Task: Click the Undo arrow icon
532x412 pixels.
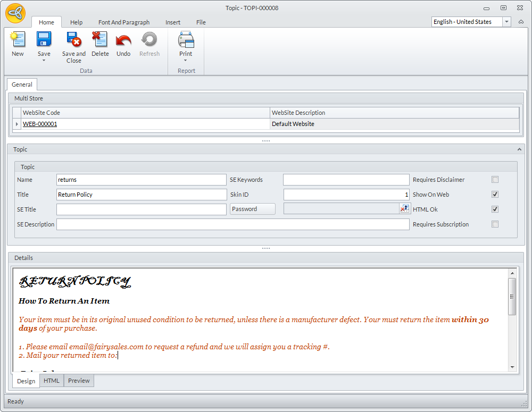Action: [123, 40]
